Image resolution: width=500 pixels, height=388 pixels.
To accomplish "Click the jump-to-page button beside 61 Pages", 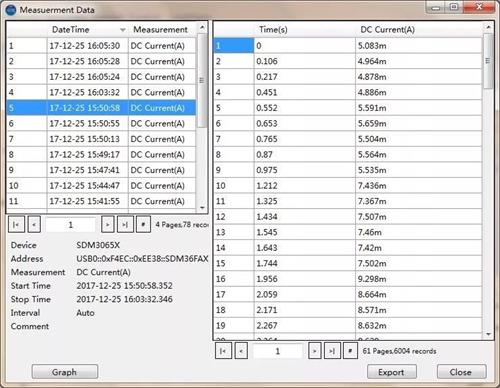I will (350, 351).
